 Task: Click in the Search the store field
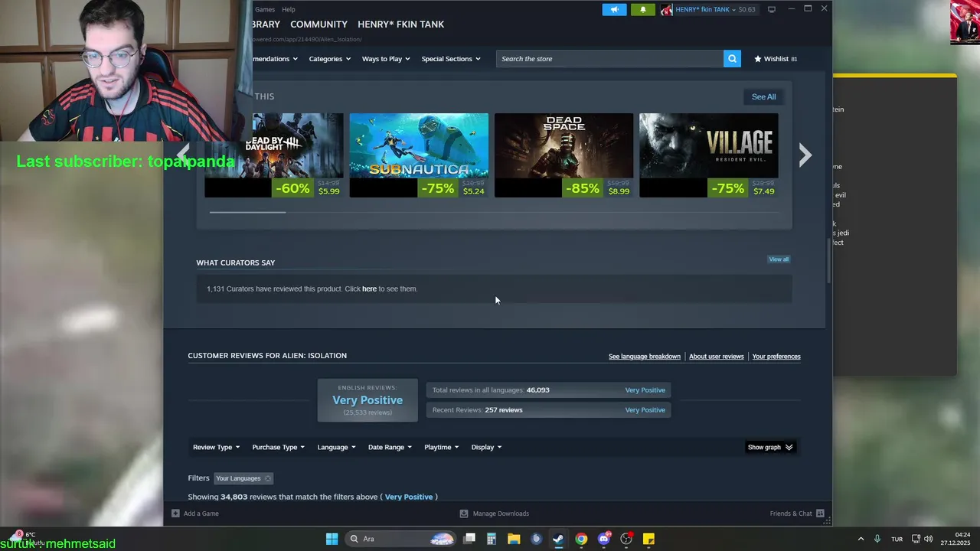609,59
